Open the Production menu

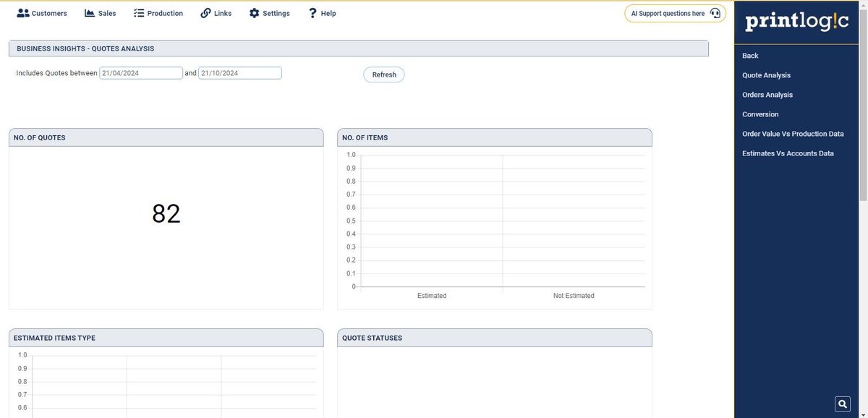pos(158,13)
